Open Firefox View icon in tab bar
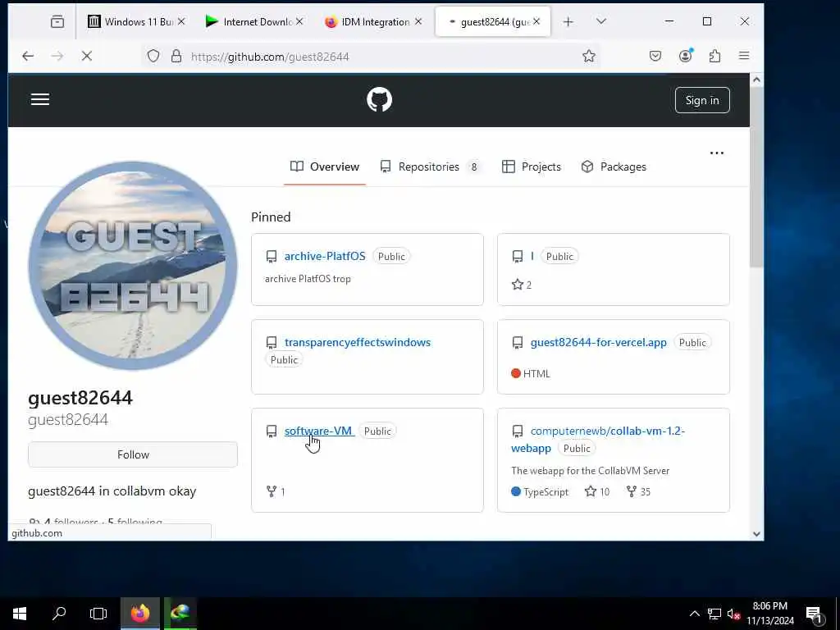 click(57, 21)
